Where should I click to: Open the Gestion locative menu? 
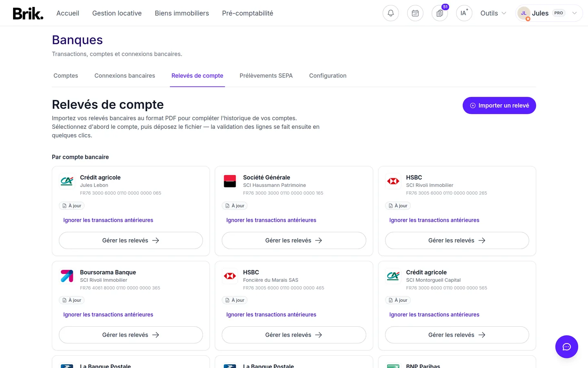pos(117,13)
